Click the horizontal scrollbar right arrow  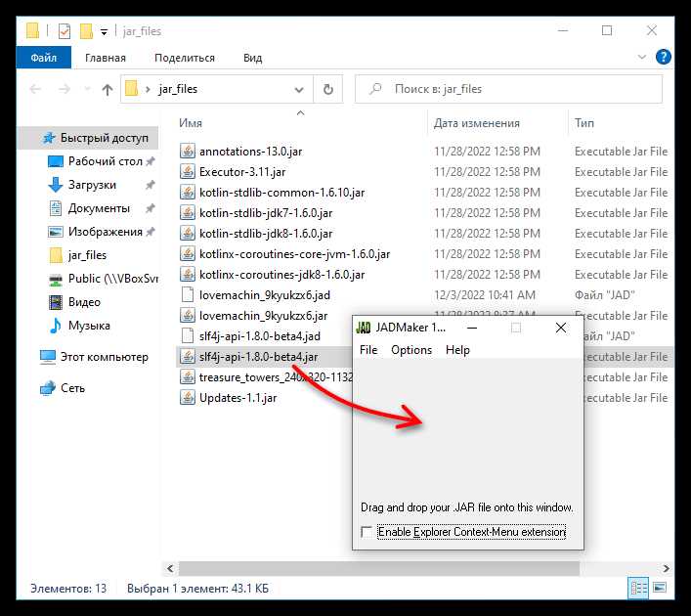click(x=666, y=568)
